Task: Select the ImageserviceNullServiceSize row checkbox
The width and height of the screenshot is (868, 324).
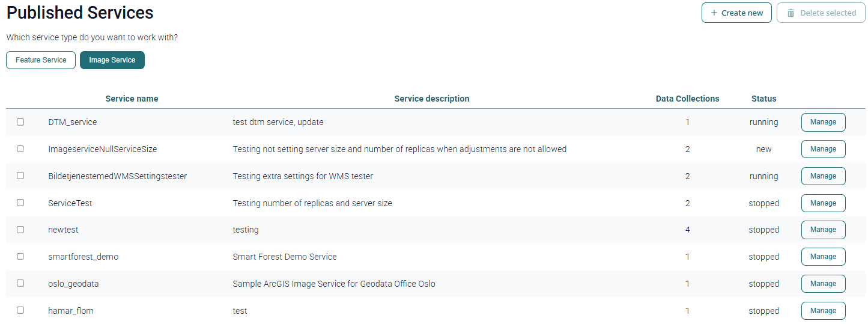Action: pos(20,149)
